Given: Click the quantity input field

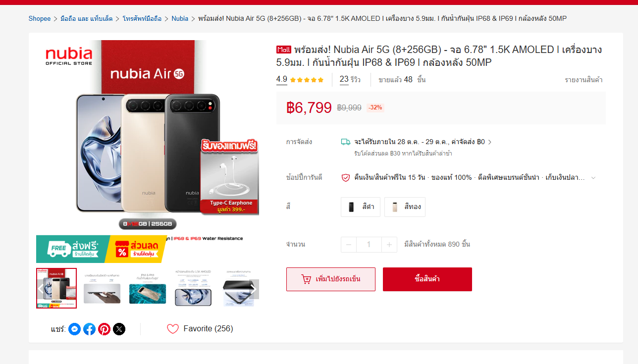Looking at the screenshot, I should click(x=369, y=245).
